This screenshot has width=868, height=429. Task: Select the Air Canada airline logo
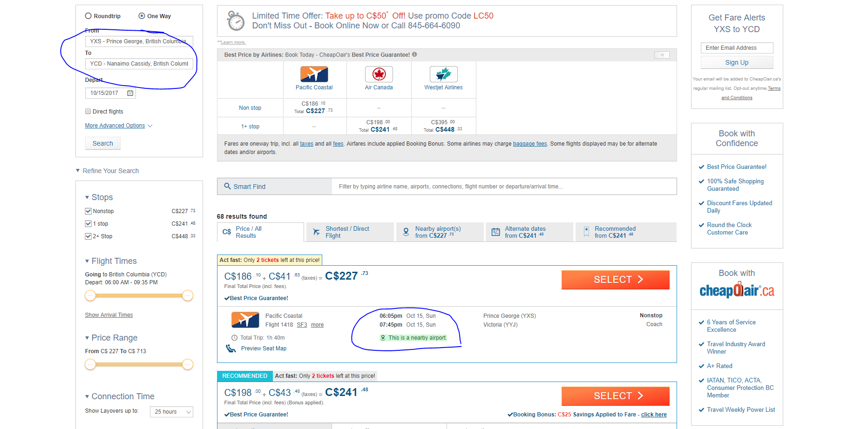(x=379, y=74)
